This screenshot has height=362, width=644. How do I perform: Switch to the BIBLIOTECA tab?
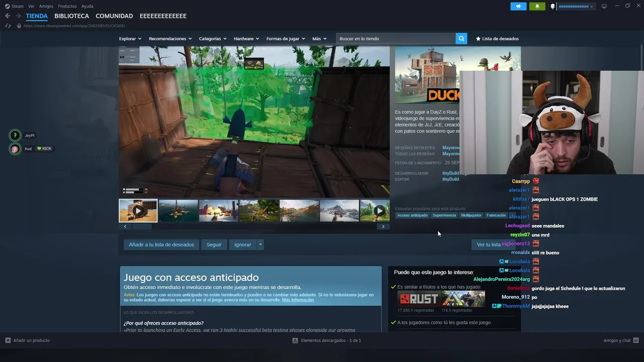click(71, 16)
